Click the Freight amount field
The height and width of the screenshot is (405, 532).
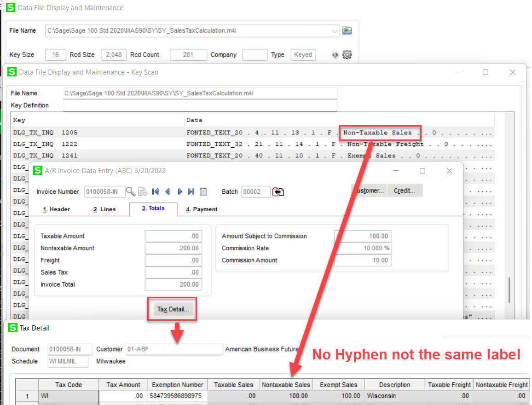(x=173, y=260)
